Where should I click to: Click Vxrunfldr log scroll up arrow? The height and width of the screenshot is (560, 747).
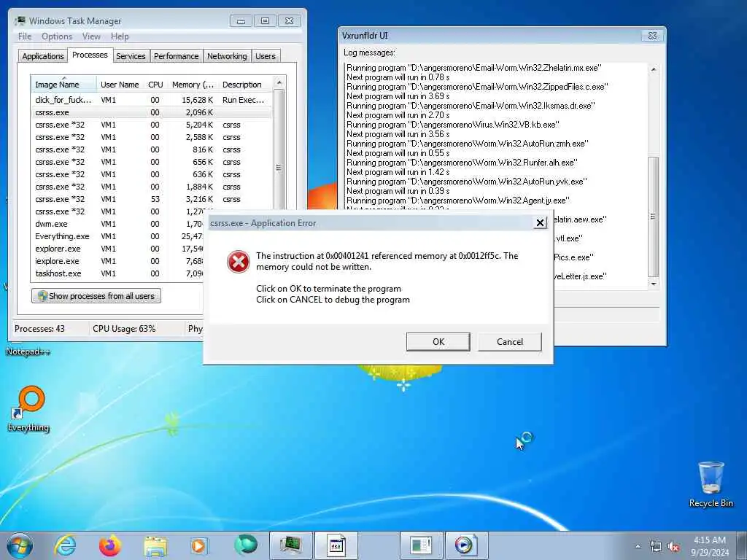tap(653, 69)
